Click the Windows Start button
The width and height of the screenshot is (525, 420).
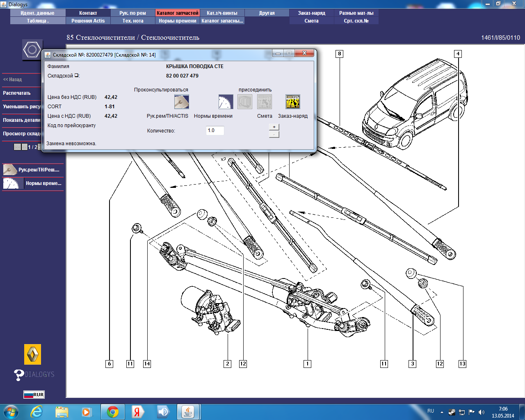11,412
